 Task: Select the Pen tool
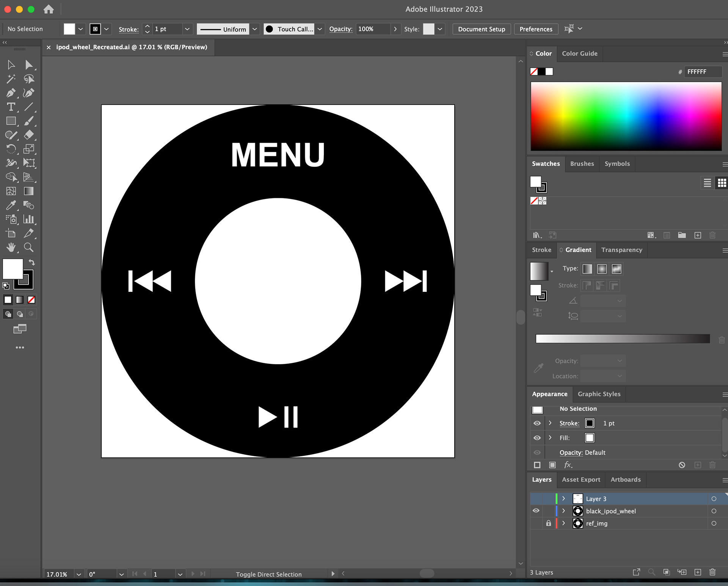[x=11, y=93]
